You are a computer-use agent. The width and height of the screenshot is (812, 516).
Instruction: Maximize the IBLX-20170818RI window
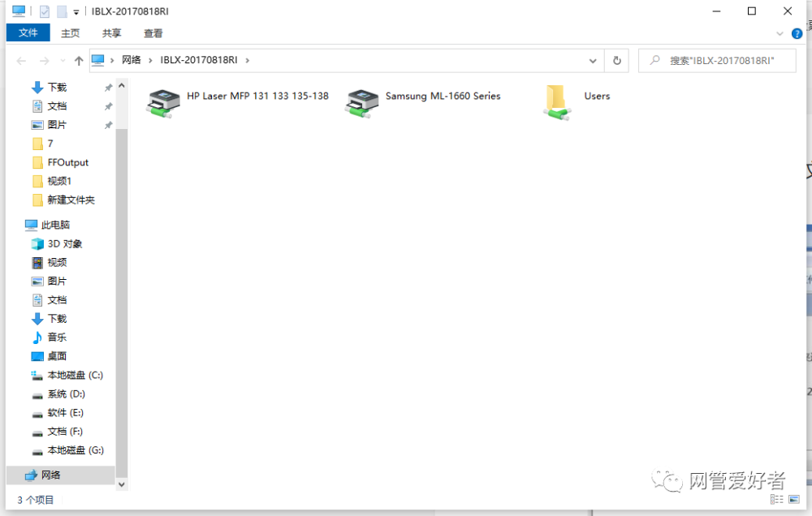752,11
